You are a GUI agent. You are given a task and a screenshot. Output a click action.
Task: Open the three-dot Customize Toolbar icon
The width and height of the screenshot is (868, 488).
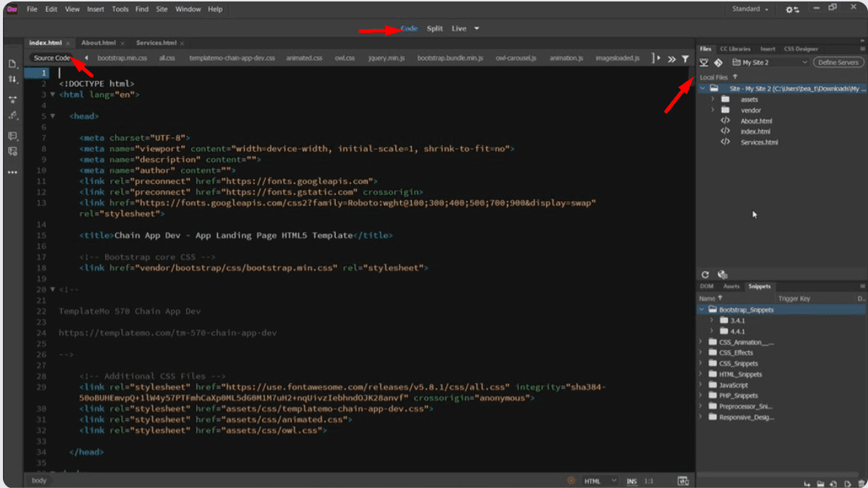(12, 172)
